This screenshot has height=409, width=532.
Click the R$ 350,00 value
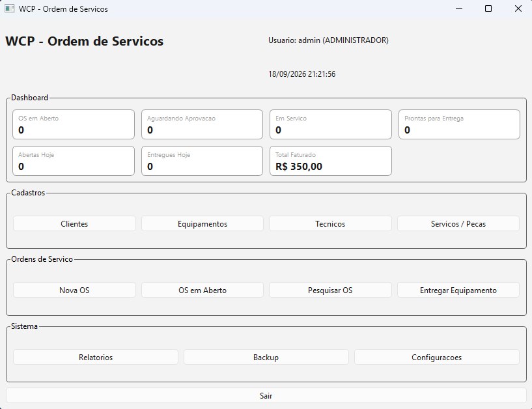click(299, 166)
